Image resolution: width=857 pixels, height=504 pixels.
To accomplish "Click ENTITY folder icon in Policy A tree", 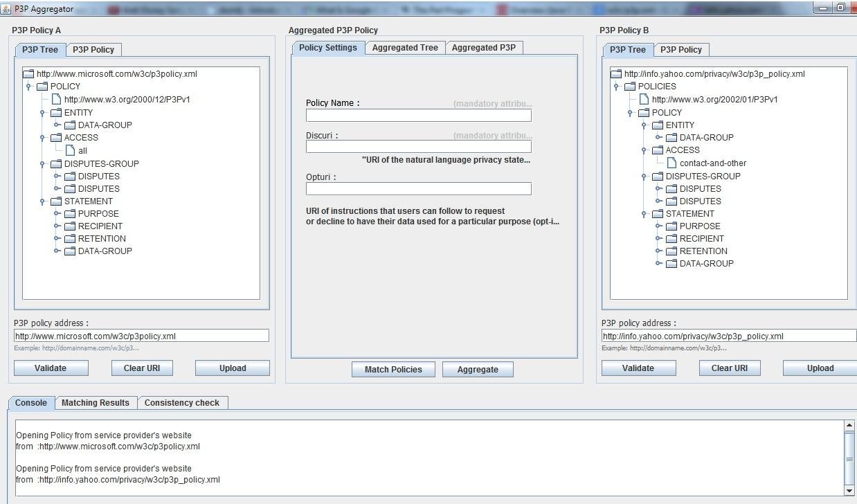I will [x=56, y=113].
